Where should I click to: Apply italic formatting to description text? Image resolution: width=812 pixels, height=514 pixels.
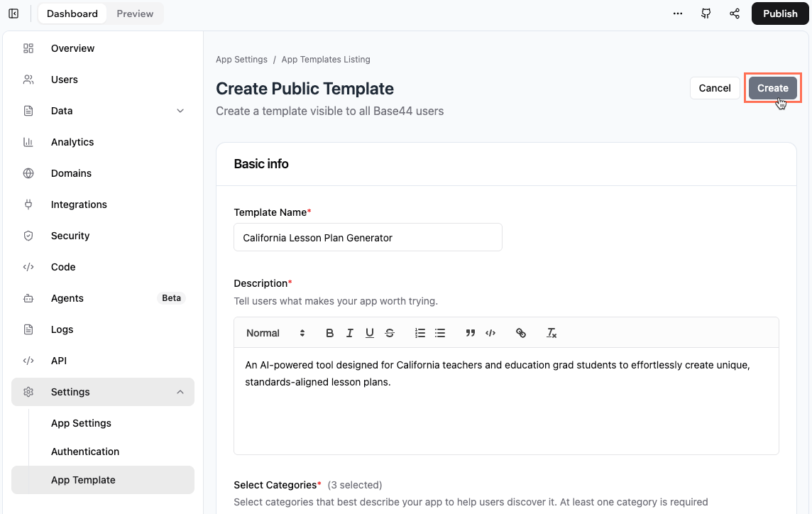click(x=349, y=332)
